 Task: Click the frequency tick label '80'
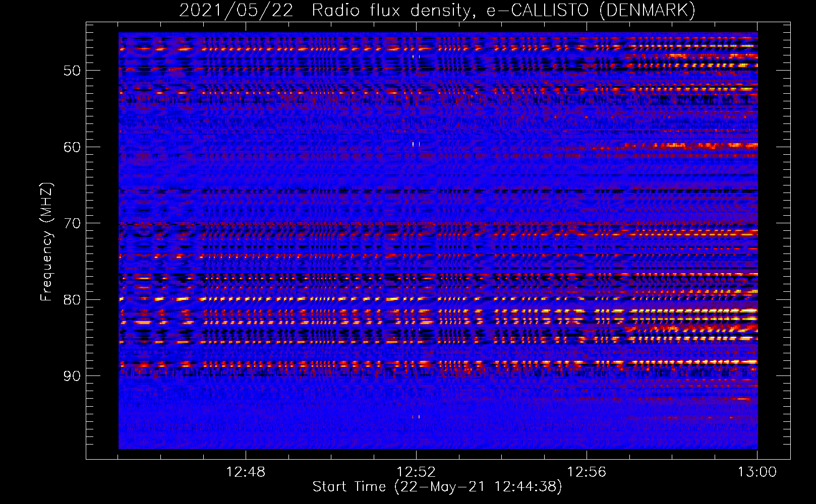pos(72,300)
